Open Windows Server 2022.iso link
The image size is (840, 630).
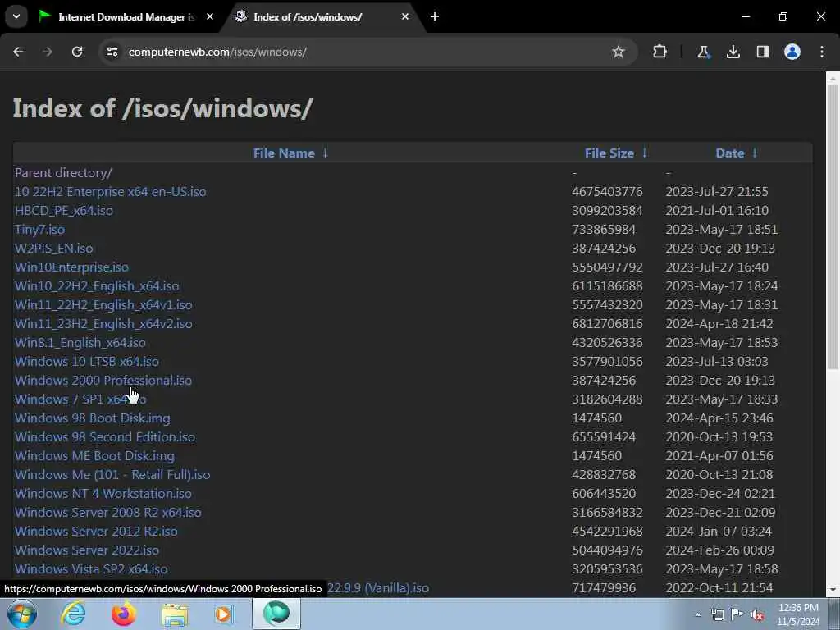pyautogui.click(x=87, y=550)
